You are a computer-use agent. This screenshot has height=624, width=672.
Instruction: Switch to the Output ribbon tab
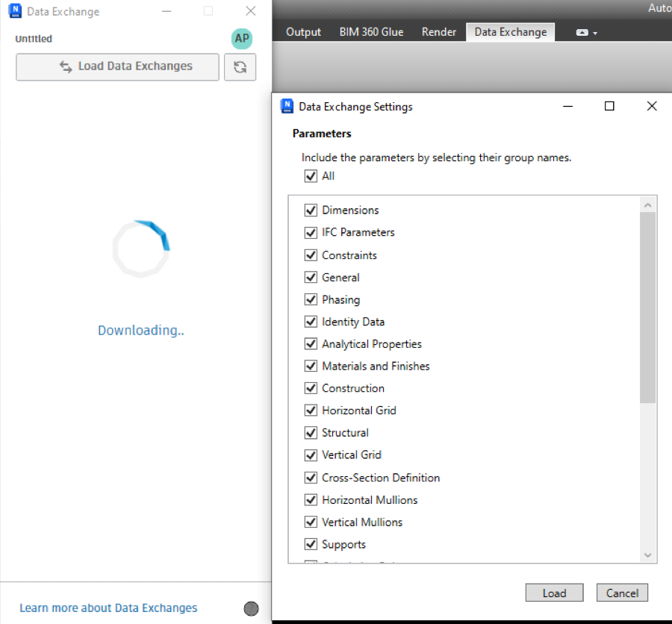click(x=303, y=32)
